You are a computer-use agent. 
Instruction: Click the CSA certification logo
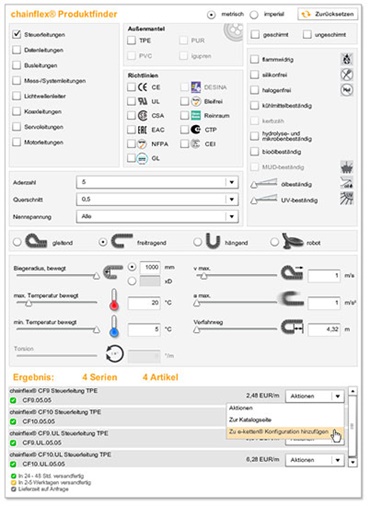click(x=143, y=116)
